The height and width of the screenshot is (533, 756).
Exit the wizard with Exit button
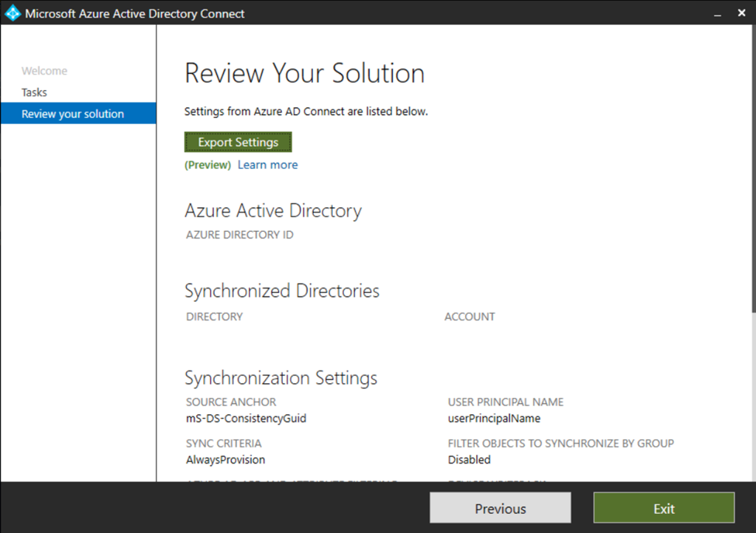664,509
